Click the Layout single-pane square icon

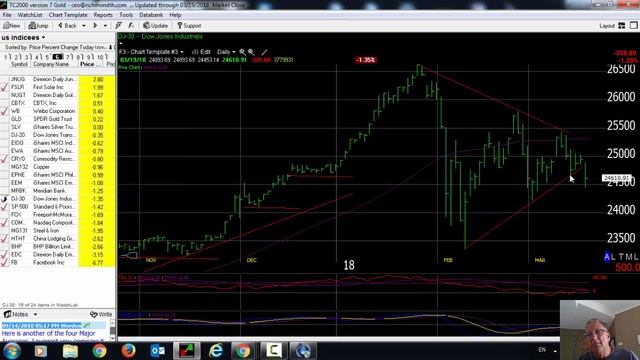[634, 25]
